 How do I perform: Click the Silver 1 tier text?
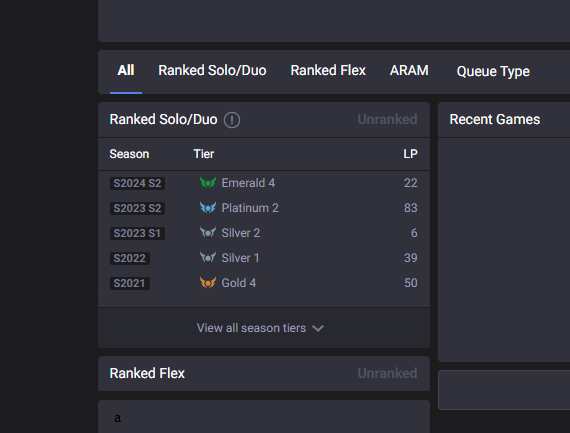(x=240, y=258)
